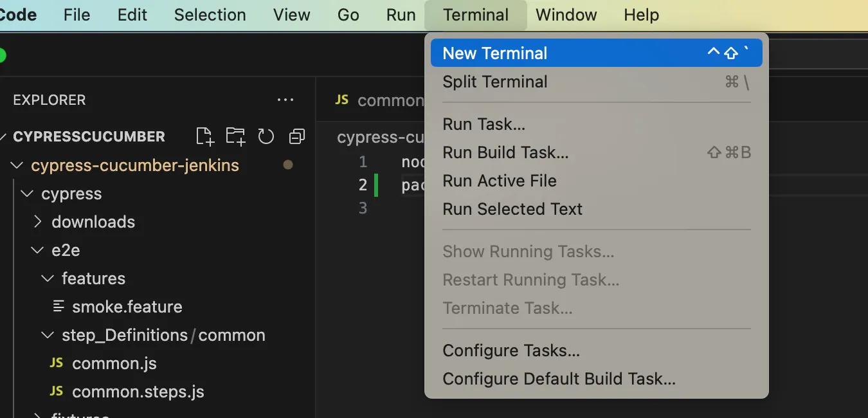Collapse the cypress-cucumber-jenkins folder
Screen dimensions: 868x418
tap(134, 165)
